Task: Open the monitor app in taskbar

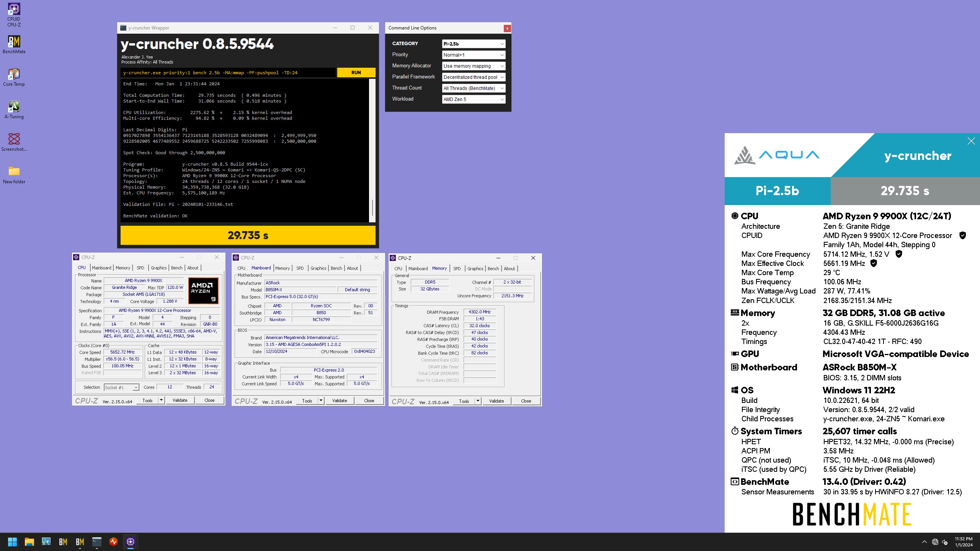Action: pos(46,542)
